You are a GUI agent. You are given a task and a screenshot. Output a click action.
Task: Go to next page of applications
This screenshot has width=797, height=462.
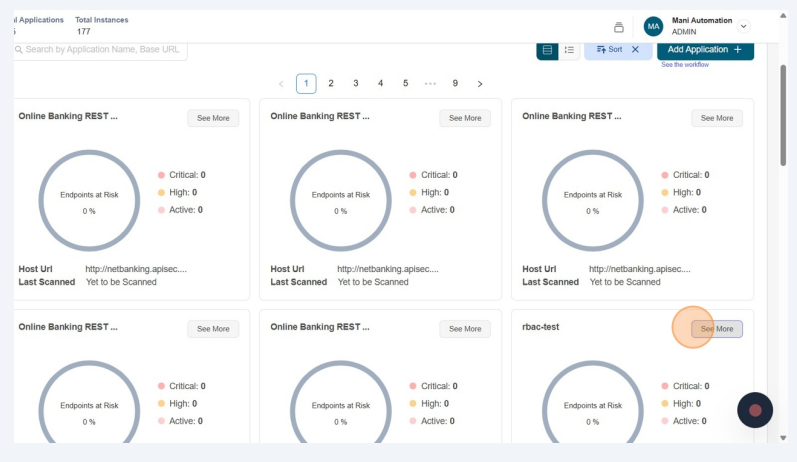480,84
